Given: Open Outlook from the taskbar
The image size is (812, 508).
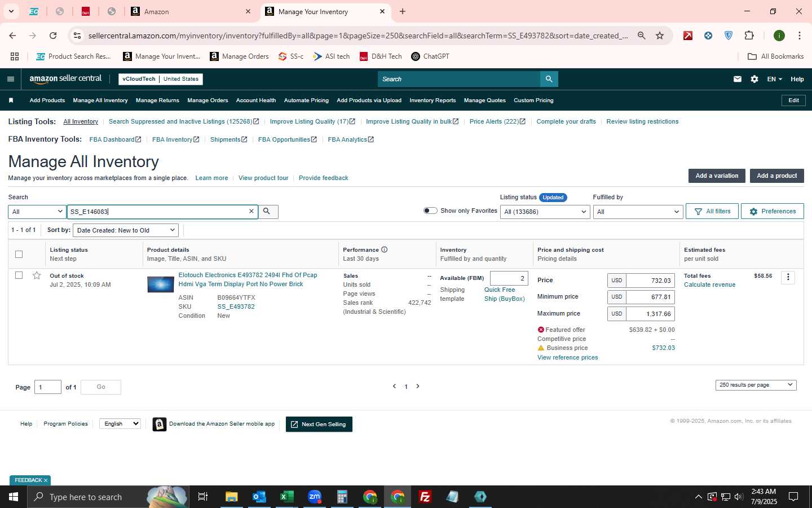Looking at the screenshot, I should (x=259, y=497).
